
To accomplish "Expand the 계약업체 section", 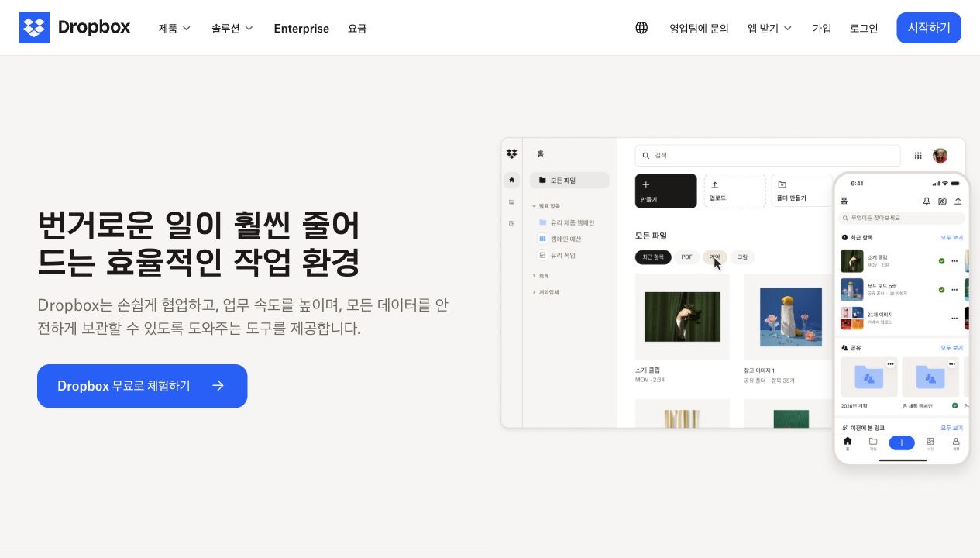I will pyautogui.click(x=546, y=292).
